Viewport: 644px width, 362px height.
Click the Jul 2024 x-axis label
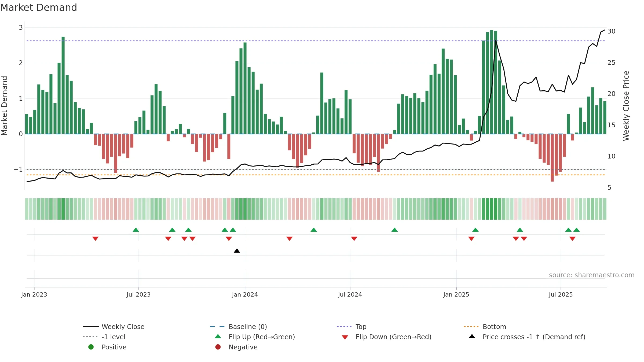350,294
